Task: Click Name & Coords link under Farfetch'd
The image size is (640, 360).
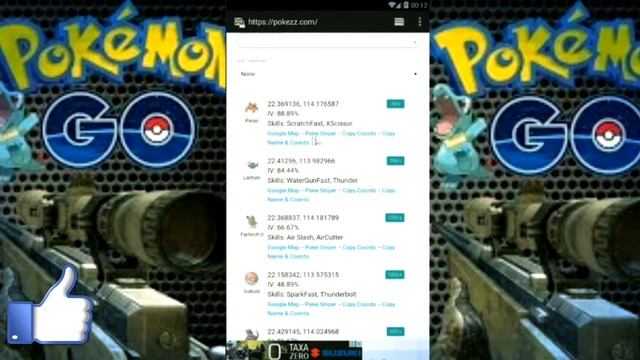Action: [288, 256]
